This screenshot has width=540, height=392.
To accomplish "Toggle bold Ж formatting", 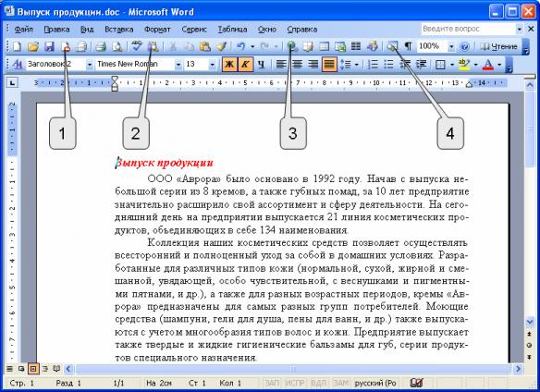I will click(229, 64).
